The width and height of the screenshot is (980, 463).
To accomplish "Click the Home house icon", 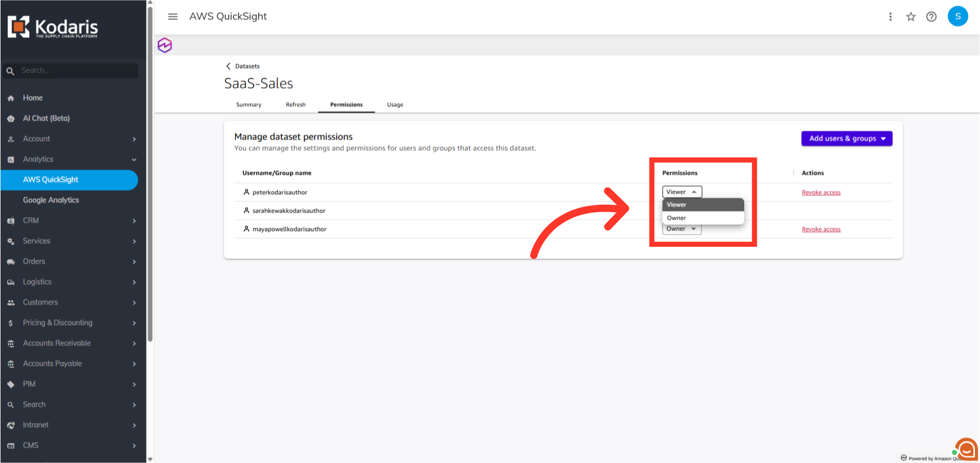I will [11, 98].
